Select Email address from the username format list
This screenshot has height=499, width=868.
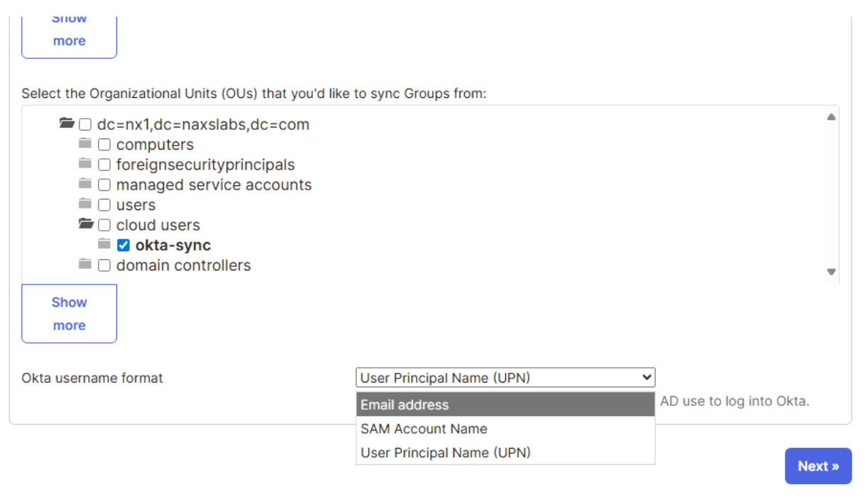point(505,405)
